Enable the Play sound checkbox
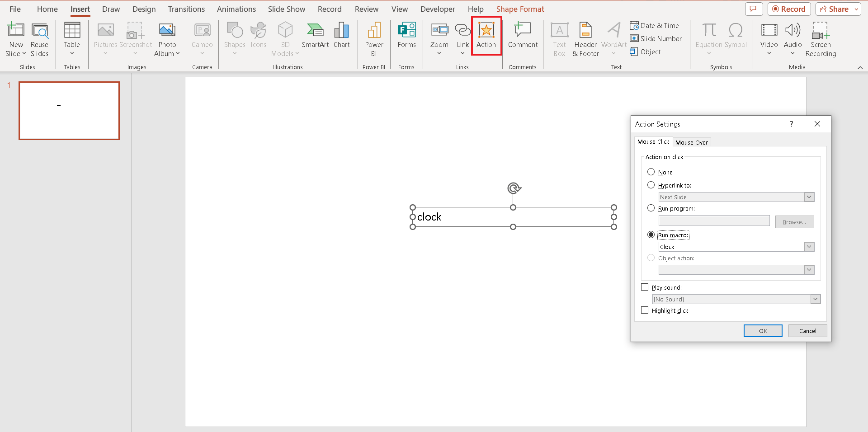The height and width of the screenshot is (432, 868). click(x=645, y=287)
